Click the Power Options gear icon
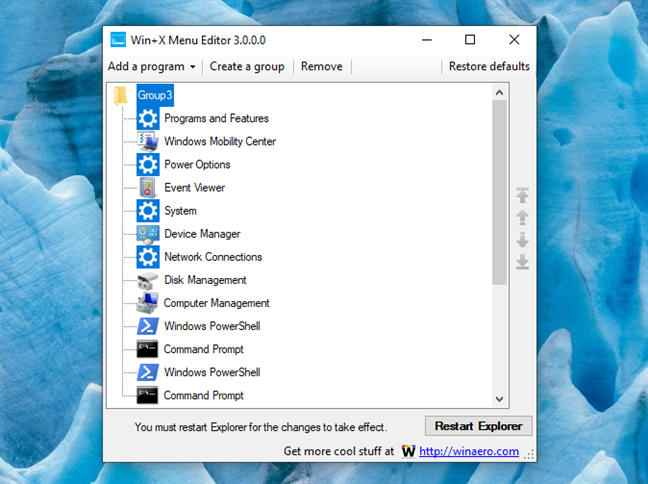648x484 pixels. click(148, 165)
